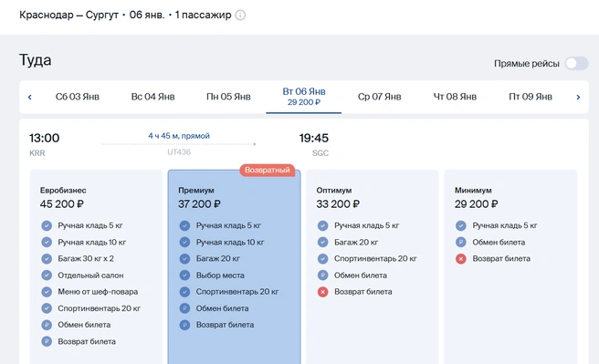Click check icon beside Меню от шеф-повара
Screen dimensions: 599x364
[47, 292]
